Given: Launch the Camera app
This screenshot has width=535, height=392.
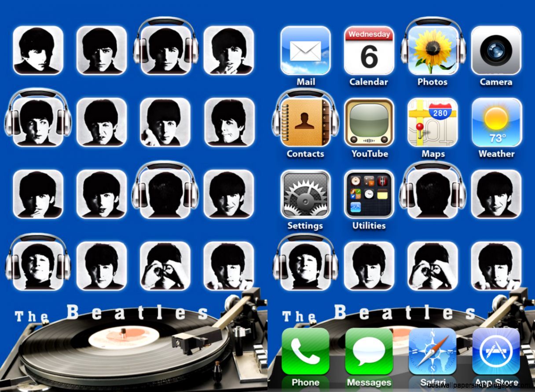Looking at the screenshot, I should [x=496, y=51].
